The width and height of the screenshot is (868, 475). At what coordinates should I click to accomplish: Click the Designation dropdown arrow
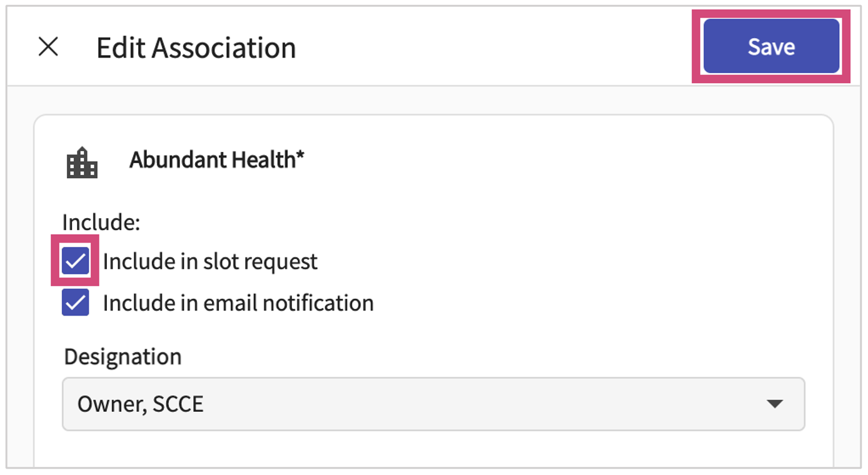[x=774, y=404]
